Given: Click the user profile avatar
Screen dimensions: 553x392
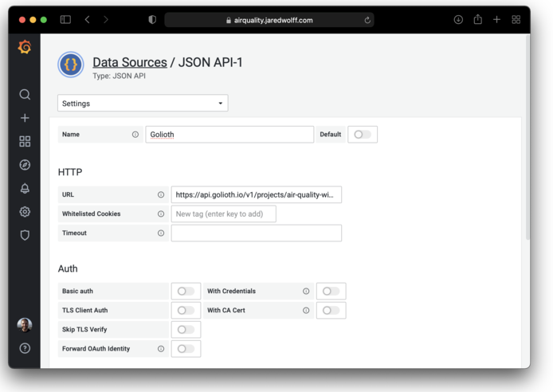Looking at the screenshot, I should pos(25,324).
